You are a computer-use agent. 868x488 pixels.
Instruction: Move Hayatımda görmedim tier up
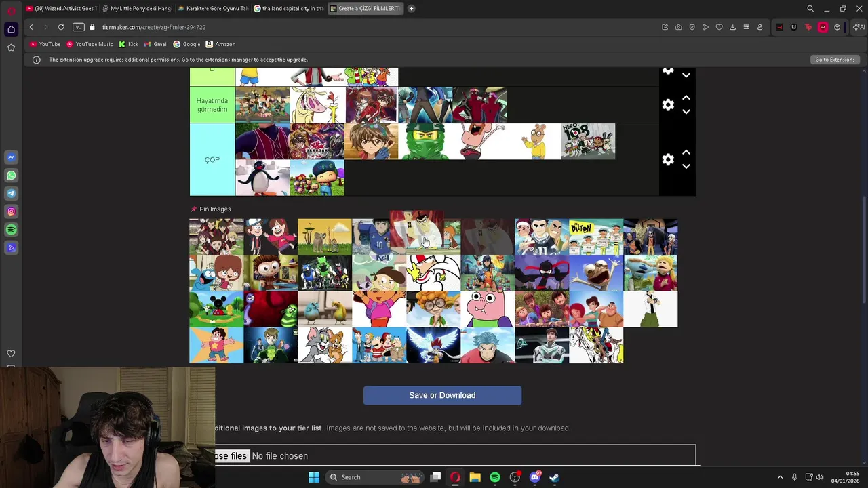point(686,98)
